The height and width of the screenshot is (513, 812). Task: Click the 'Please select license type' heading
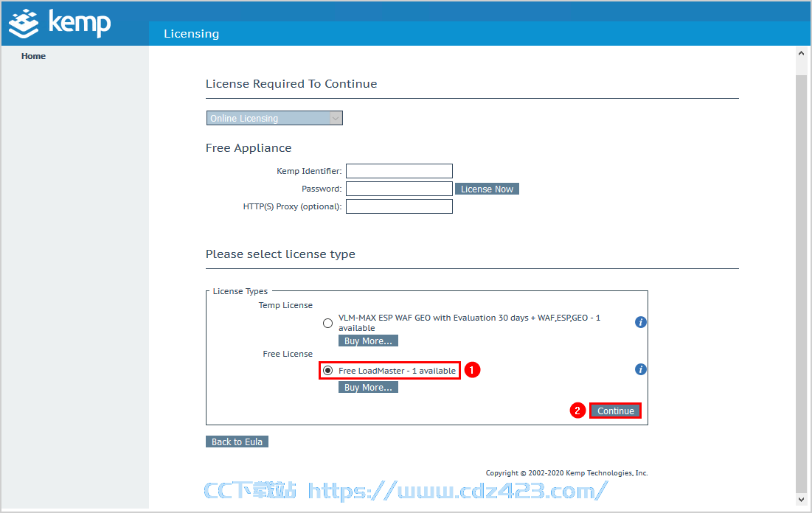[280, 254]
